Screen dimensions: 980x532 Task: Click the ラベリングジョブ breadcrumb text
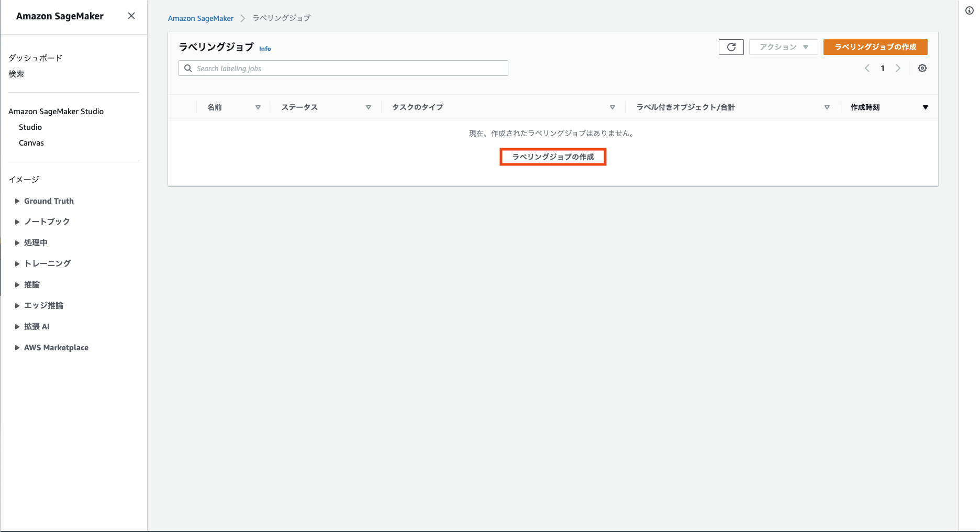pos(282,18)
